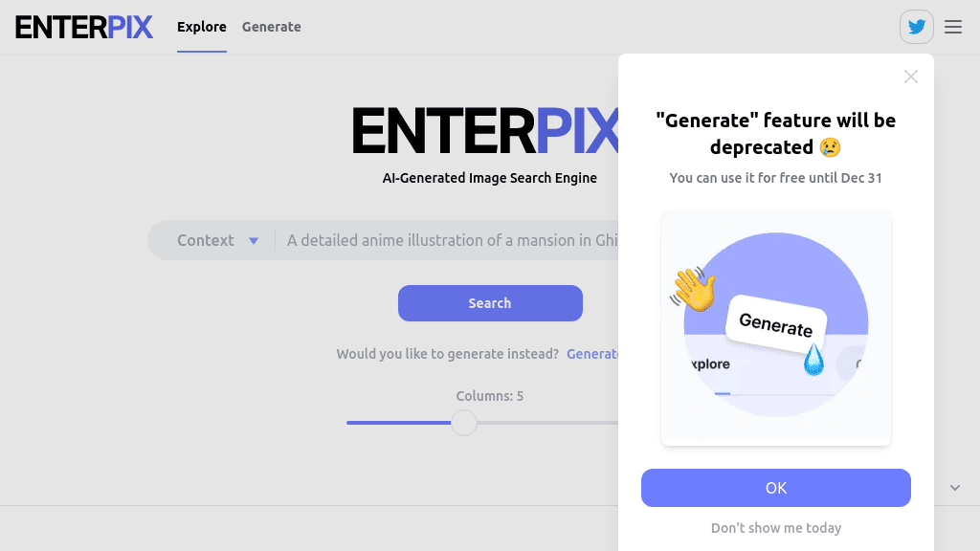Confirm the deprecation notice with OK
The width and height of the screenshot is (980, 551).
[775, 488]
